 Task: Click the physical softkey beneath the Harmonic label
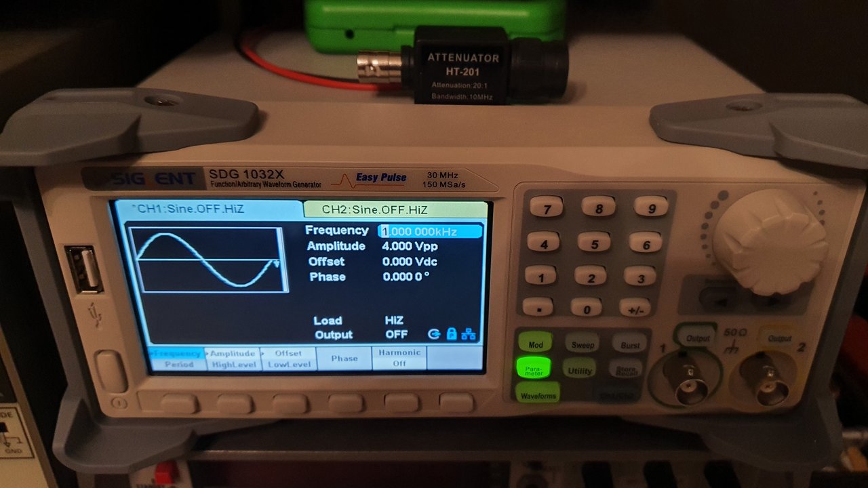[x=401, y=403]
